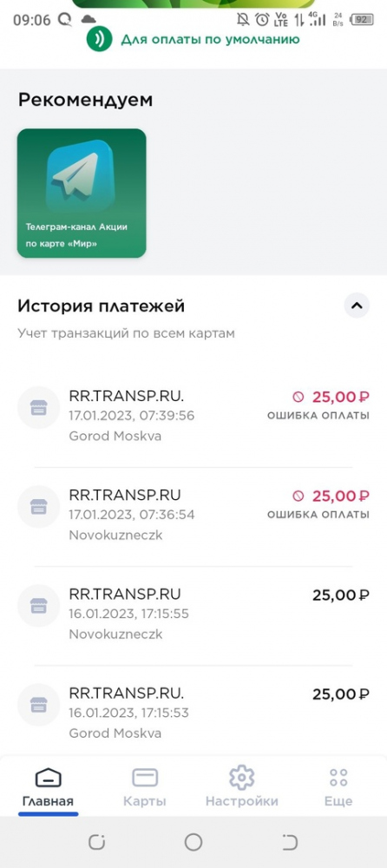Tap store icon of 07:39:56 transaction
This screenshot has height=868, width=387.
(x=38, y=407)
